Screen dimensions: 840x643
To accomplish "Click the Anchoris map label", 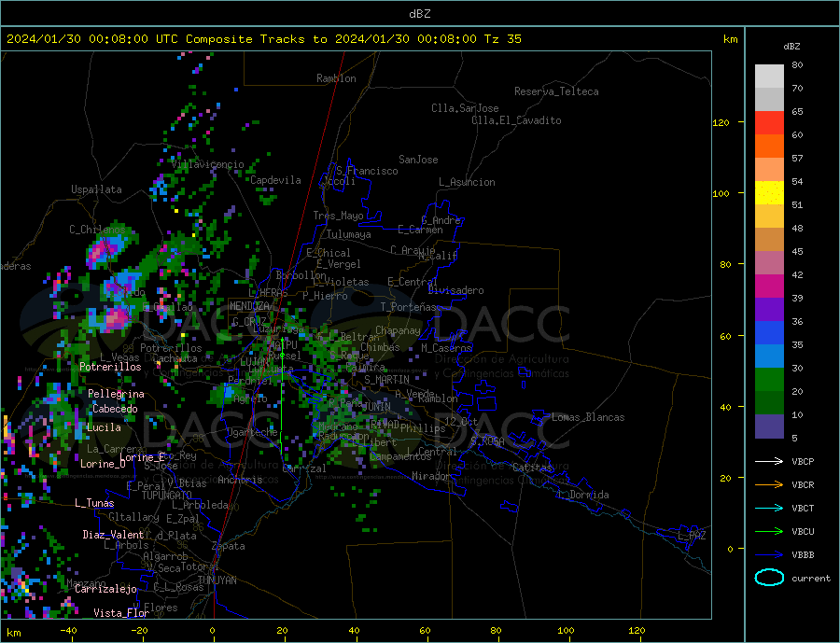I will coord(240,480).
